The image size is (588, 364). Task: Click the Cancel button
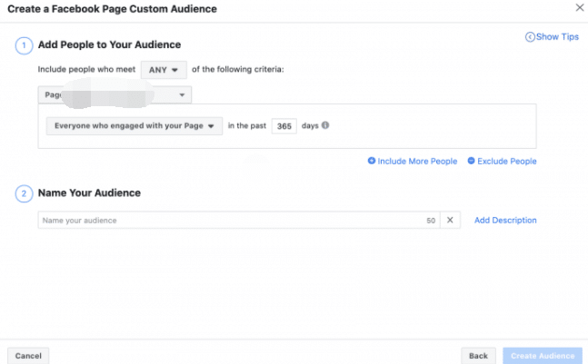28,356
